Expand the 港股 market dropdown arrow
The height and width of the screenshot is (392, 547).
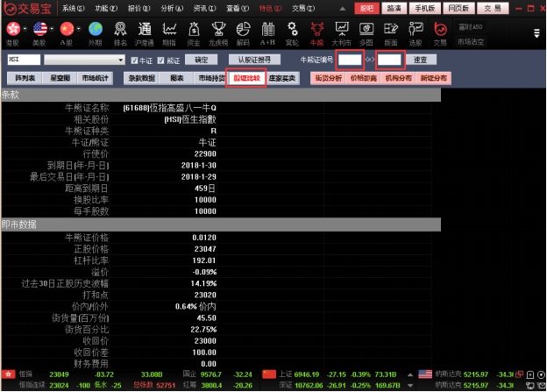(24, 28)
